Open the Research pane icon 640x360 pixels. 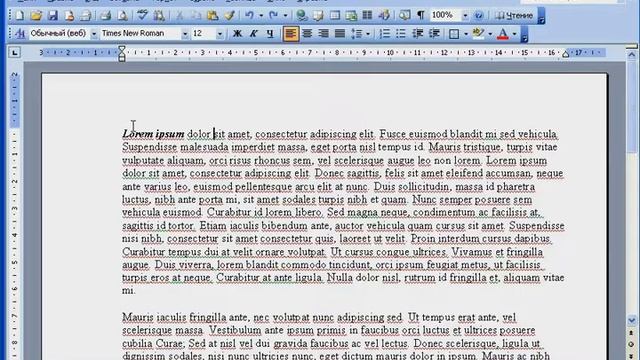tap(159, 16)
